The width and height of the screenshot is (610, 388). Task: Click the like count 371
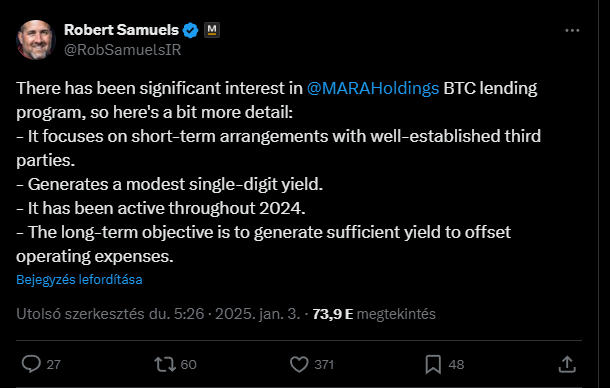(324, 365)
